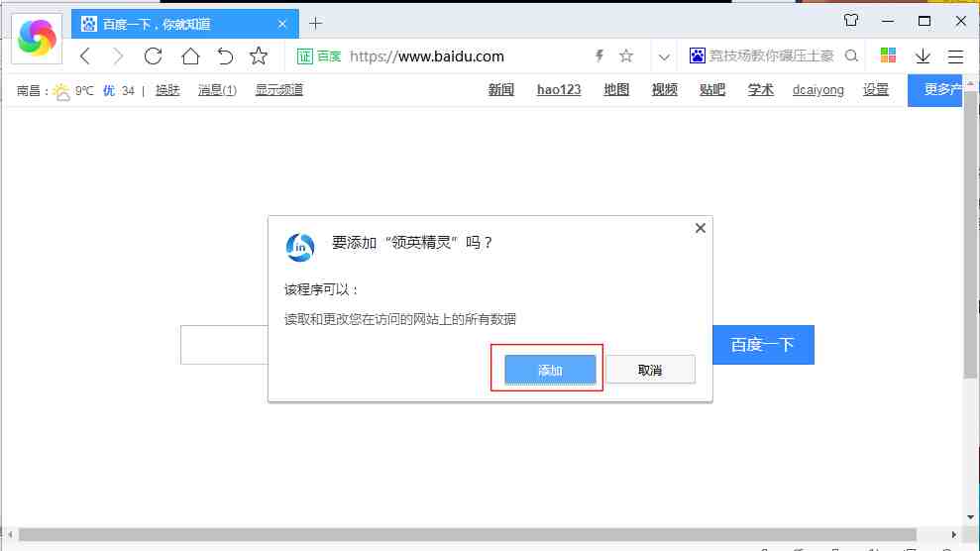Click the 优 34 air quality text
This screenshot has width=980, height=551.
click(x=119, y=90)
